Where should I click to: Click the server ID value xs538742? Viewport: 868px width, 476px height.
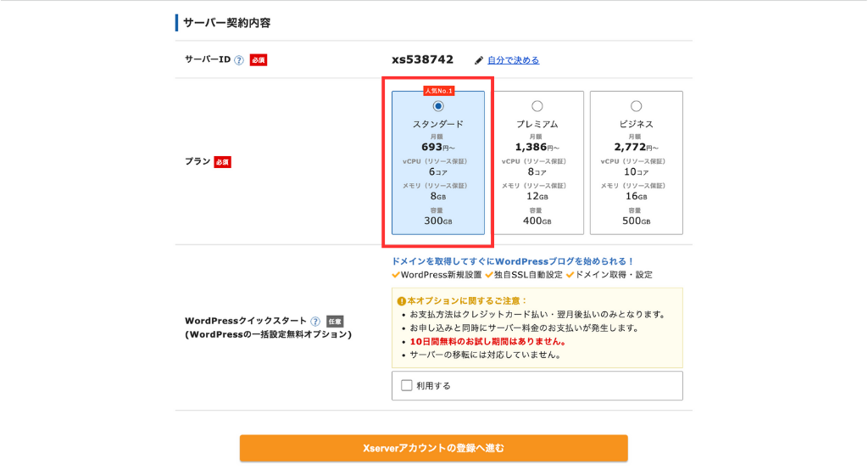coord(422,59)
